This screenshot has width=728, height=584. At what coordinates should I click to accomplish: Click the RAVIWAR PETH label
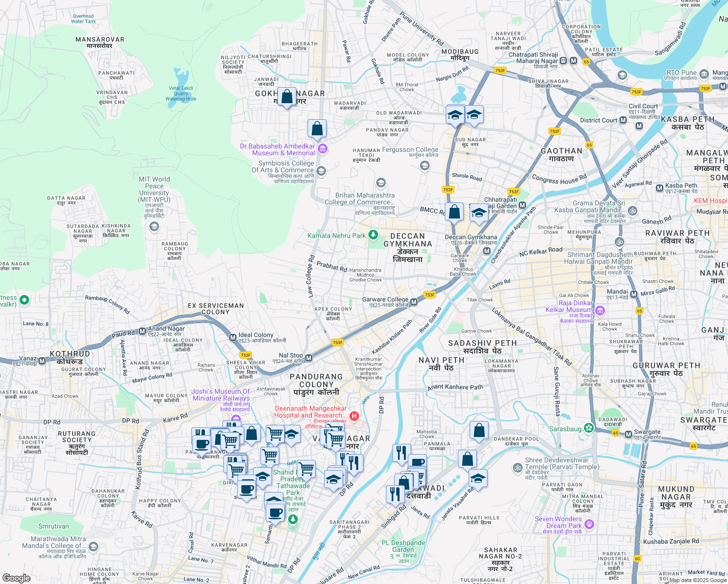pyautogui.click(x=677, y=233)
